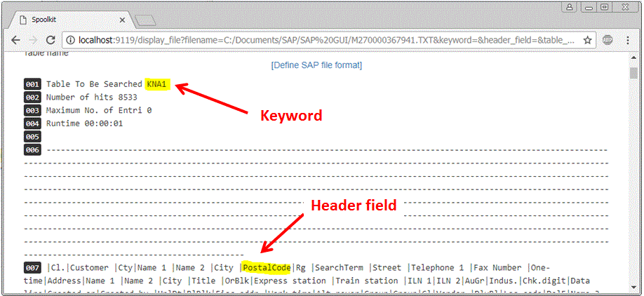The width and height of the screenshot is (644, 296).
Task: Click the Street column header
Action: (x=388, y=268)
